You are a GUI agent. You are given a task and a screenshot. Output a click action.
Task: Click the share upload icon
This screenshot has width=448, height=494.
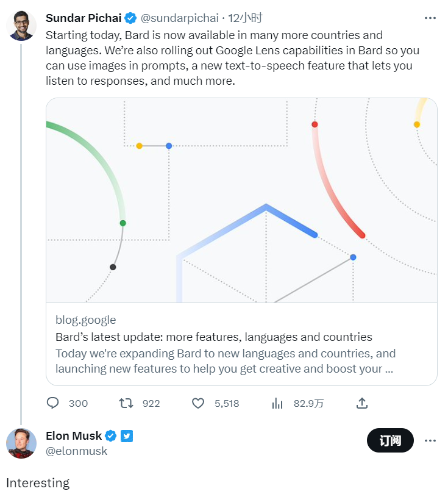click(x=361, y=403)
